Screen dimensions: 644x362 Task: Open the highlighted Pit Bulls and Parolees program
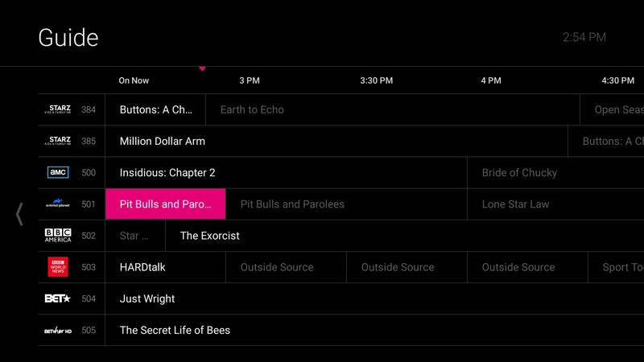pyautogui.click(x=165, y=204)
